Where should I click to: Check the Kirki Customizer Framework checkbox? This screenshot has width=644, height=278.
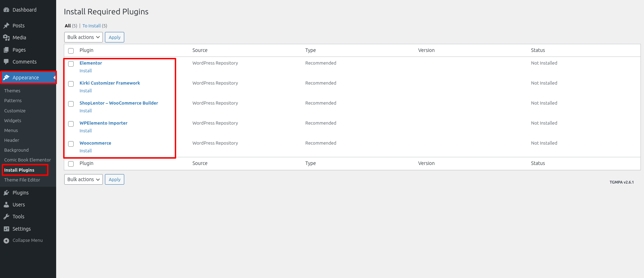click(x=71, y=84)
